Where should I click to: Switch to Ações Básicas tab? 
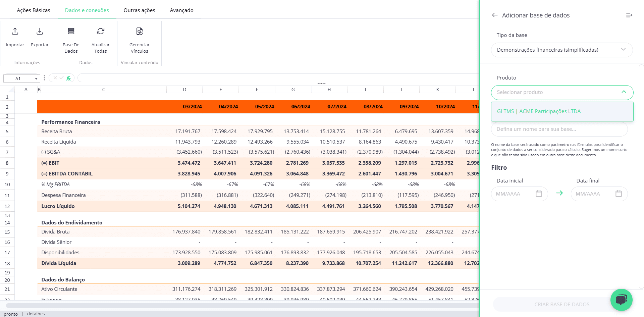point(34,10)
